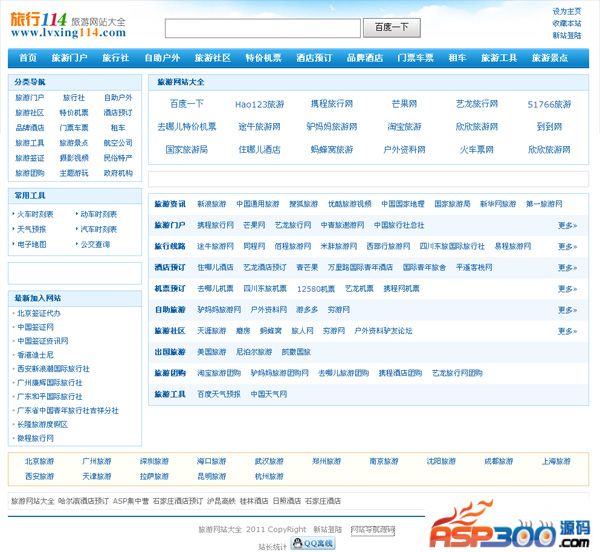Click 火车票网 link
This screenshot has width=600, height=552.
477,150
